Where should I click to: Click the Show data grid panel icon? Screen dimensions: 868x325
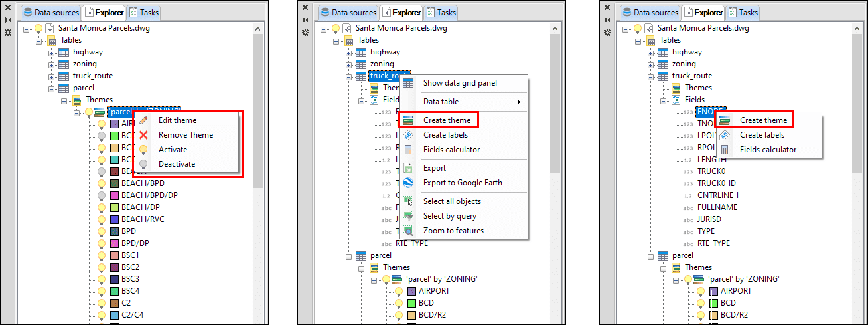point(409,83)
